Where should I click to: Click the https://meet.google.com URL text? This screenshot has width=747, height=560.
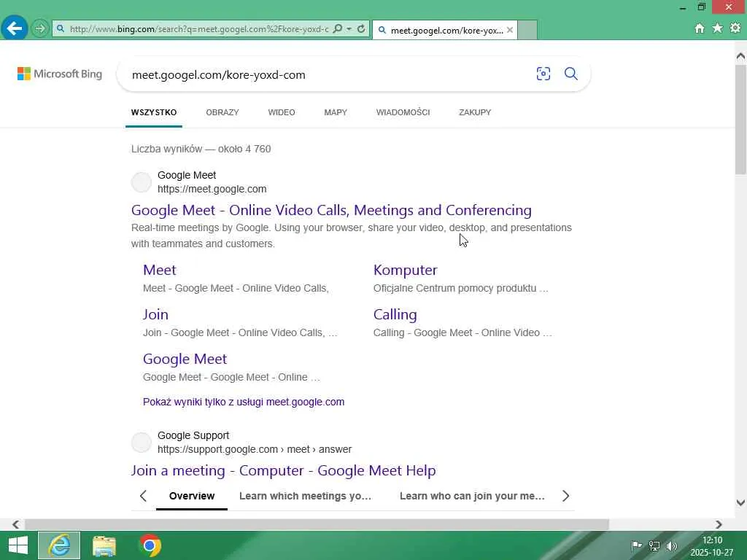coord(212,189)
